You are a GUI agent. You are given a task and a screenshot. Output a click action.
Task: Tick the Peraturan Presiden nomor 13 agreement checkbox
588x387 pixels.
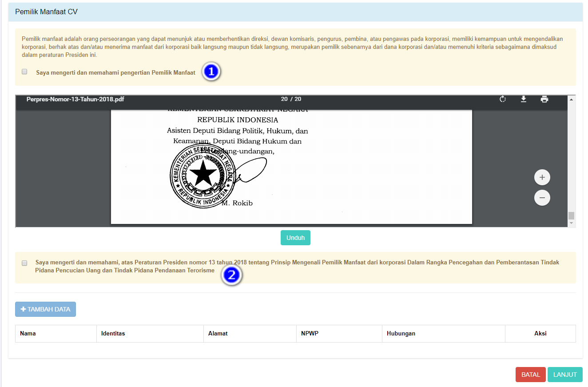tap(25, 263)
